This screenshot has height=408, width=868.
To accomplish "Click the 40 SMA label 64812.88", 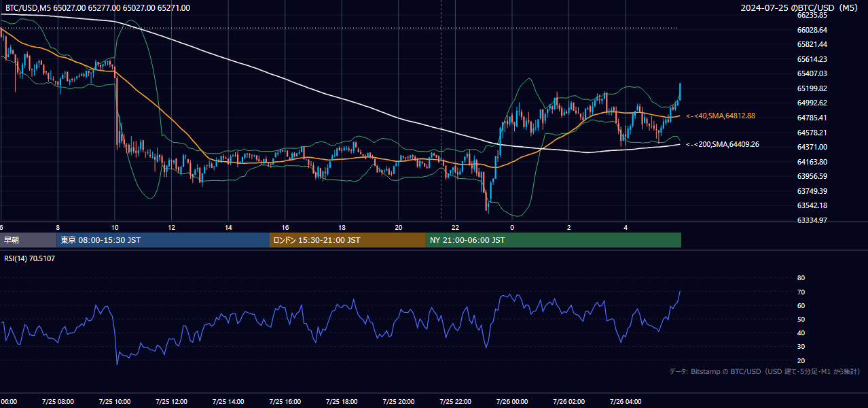I will pos(721,116).
